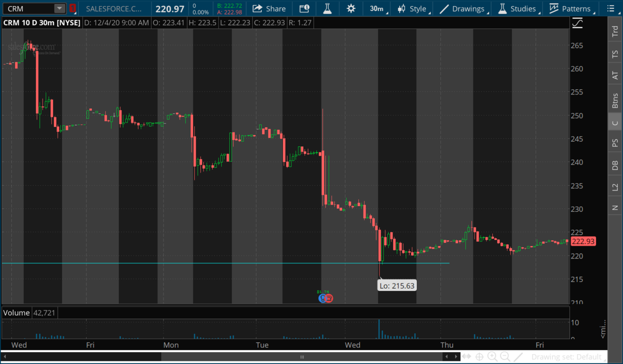This screenshot has width=623, height=364.
Task: Open the Patterns dropdown
Action: (x=571, y=8)
